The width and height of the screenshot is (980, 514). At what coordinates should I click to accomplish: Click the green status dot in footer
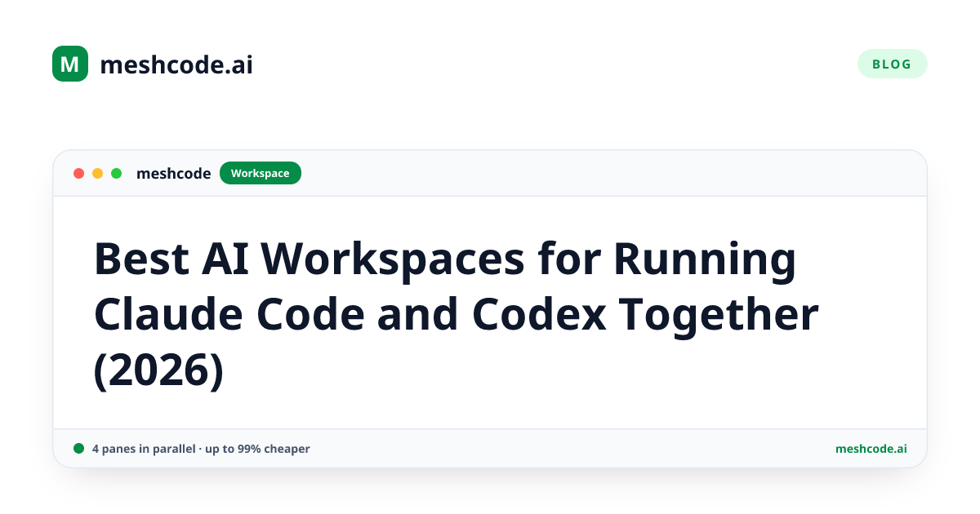[x=79, y=448]
